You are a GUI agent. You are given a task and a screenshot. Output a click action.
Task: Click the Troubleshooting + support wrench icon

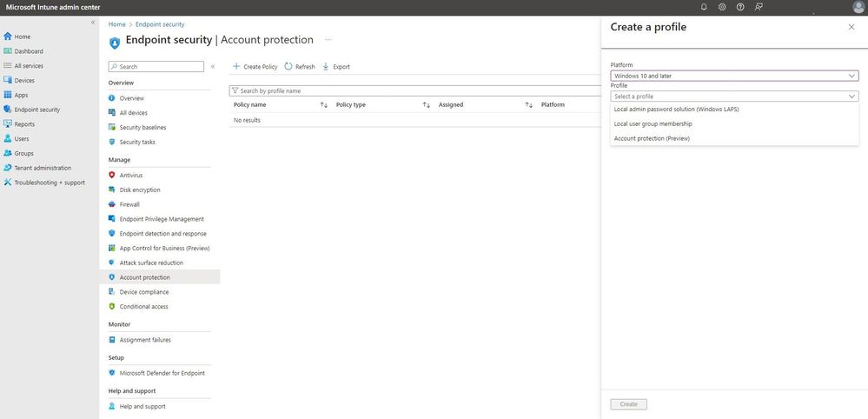(8, 182)
